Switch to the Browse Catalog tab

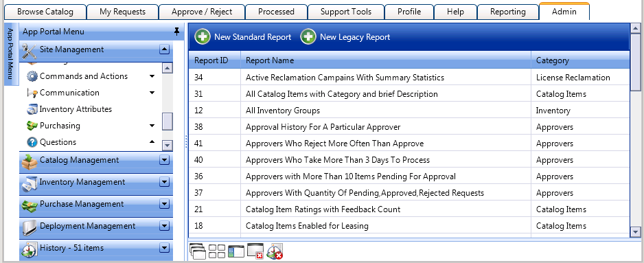click(45, 12)
